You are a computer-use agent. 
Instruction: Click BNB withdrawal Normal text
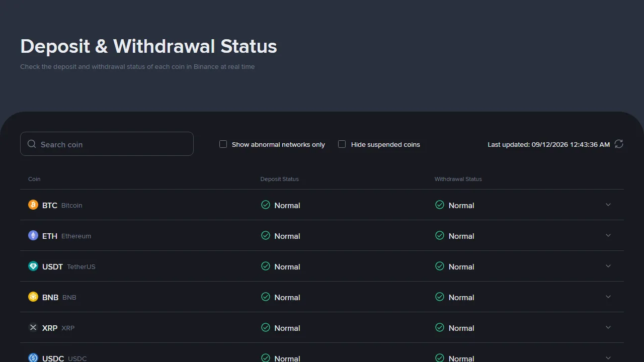(461, 297)
